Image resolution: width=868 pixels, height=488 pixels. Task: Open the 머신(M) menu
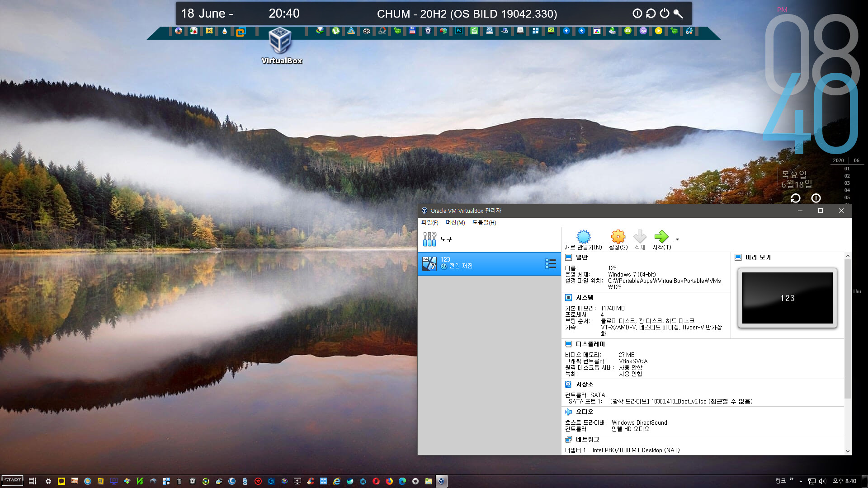tap(455, 223)
